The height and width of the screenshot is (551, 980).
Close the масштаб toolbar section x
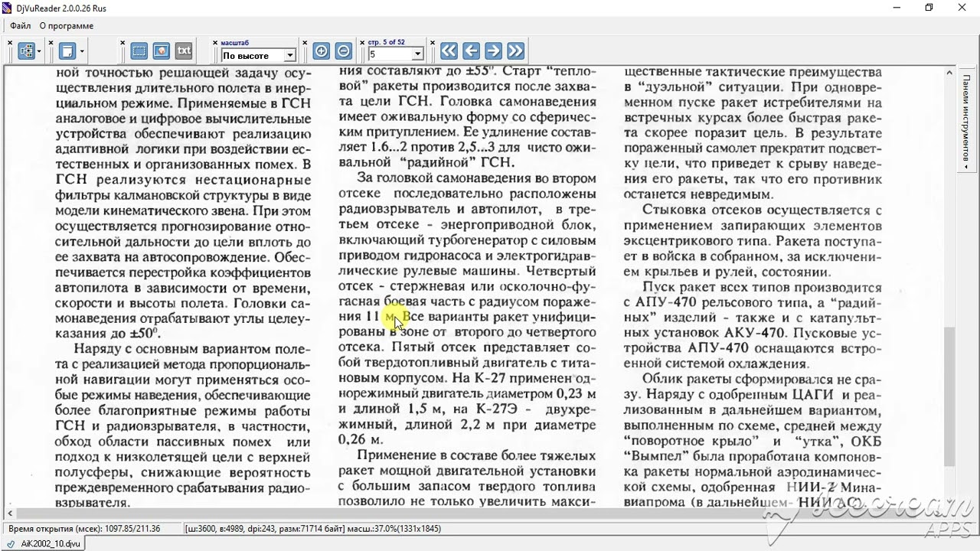point(214,43)
